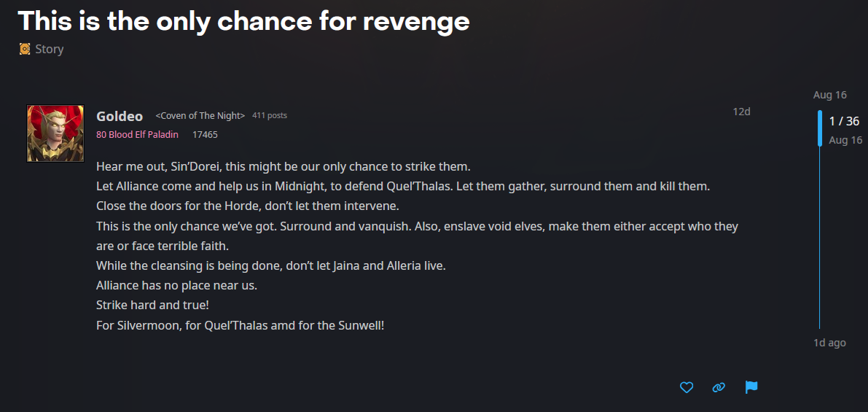Open the Story category link
This screenshot has height=412, width=868.
point(50,49)
